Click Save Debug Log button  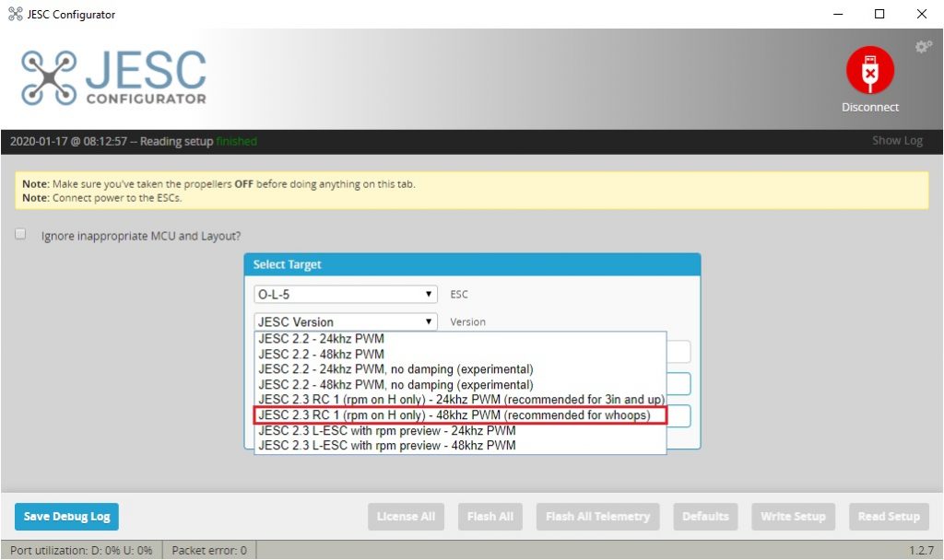(66, 517)
